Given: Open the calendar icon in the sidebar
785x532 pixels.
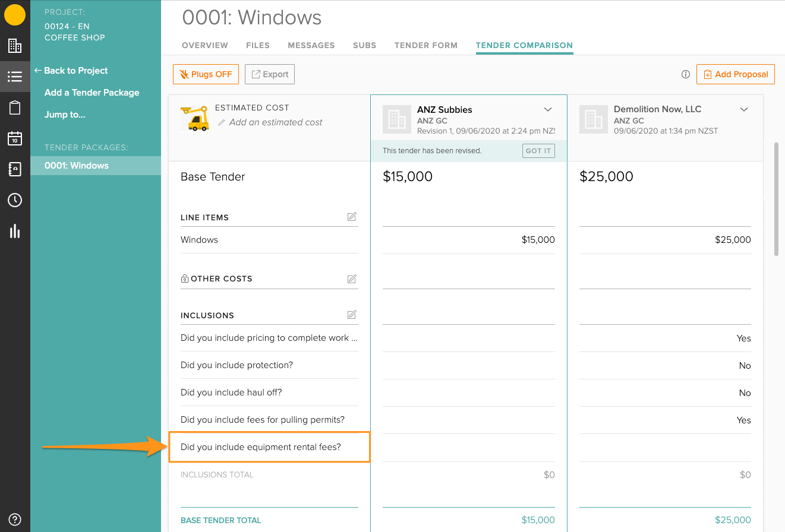Looking at the screenshot, I should 15,138.
